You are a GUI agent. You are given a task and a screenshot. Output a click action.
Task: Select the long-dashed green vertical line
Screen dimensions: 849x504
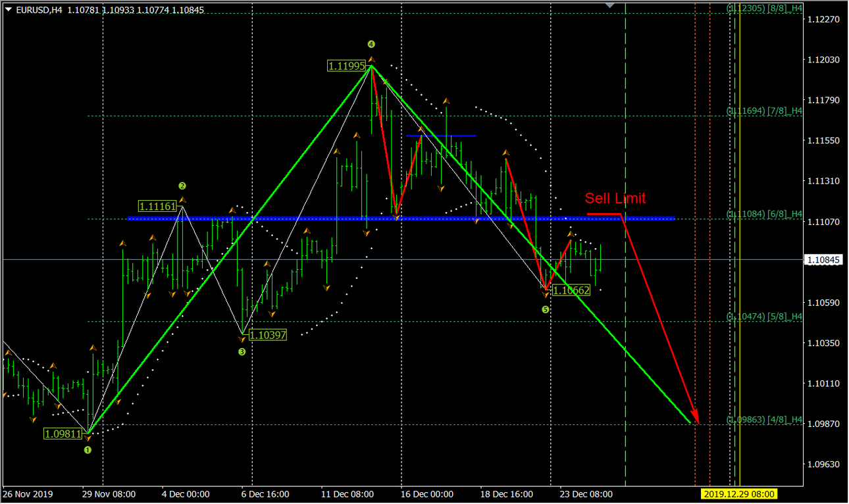point(625,243)
